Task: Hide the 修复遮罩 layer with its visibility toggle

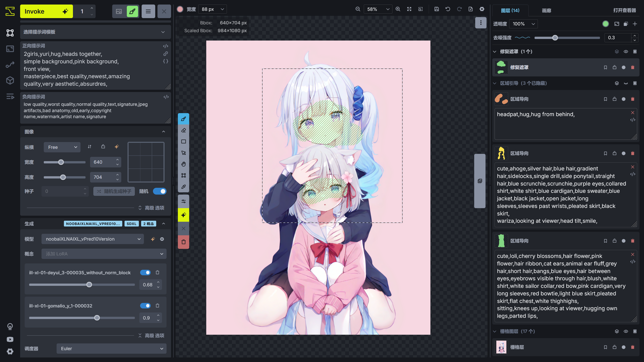Action: 626,51
